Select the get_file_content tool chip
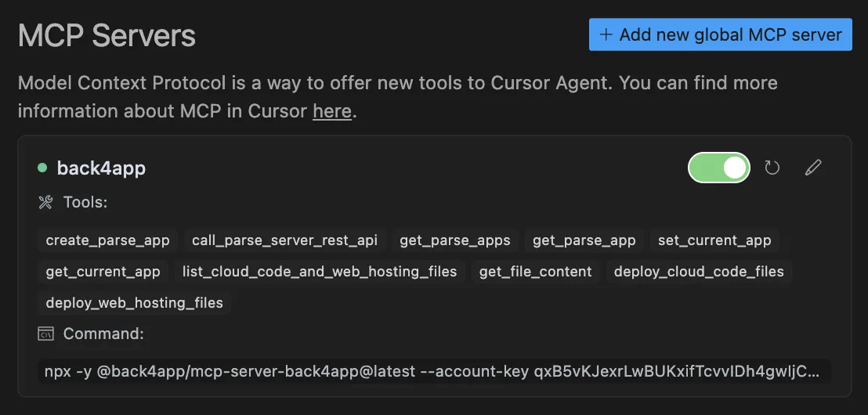This screenshot has height=415, width=868. coord(536,272)
